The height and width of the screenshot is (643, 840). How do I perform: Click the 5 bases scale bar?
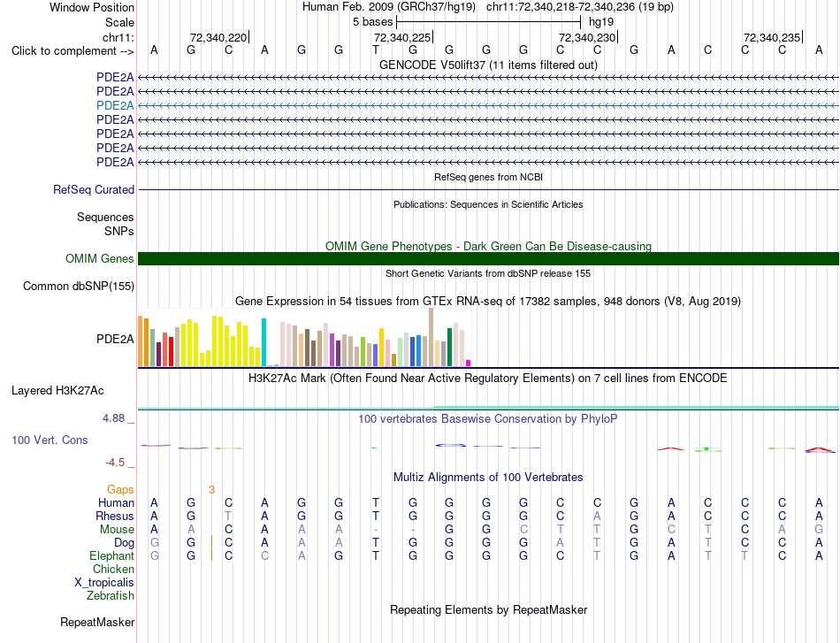tap(489, 22)
